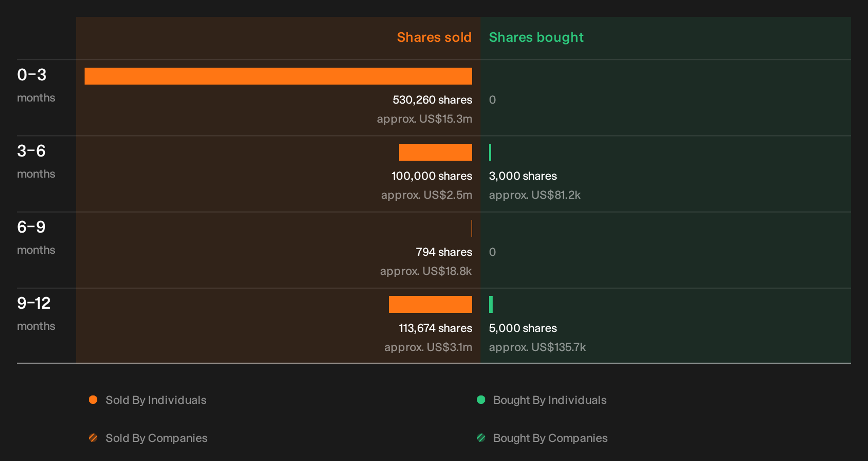Select the 3-6 months orange sold bar
This screenshot has height=461, width=868.
(436, 152)
